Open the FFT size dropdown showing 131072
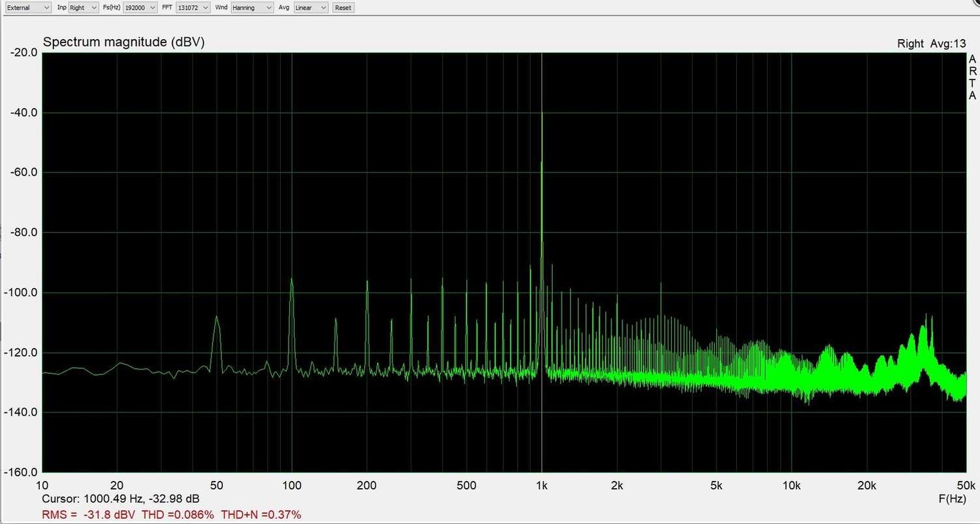 pos(193,8)
